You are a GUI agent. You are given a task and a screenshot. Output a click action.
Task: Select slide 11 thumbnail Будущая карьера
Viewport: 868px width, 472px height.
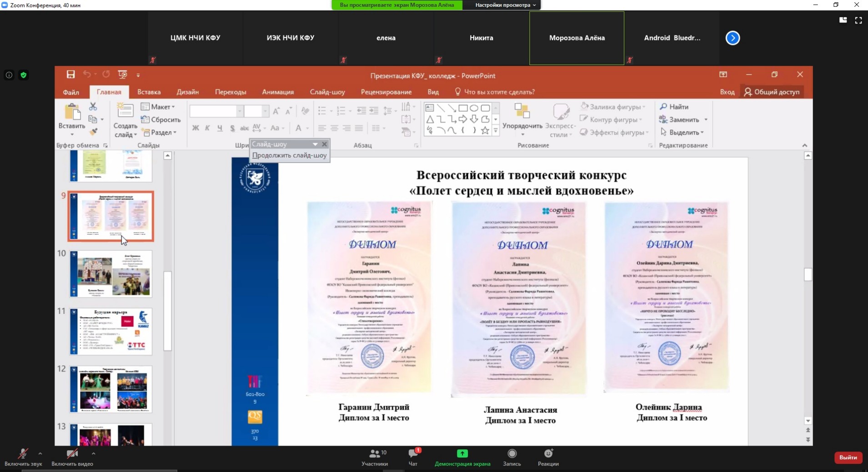(x=111, y=331)
